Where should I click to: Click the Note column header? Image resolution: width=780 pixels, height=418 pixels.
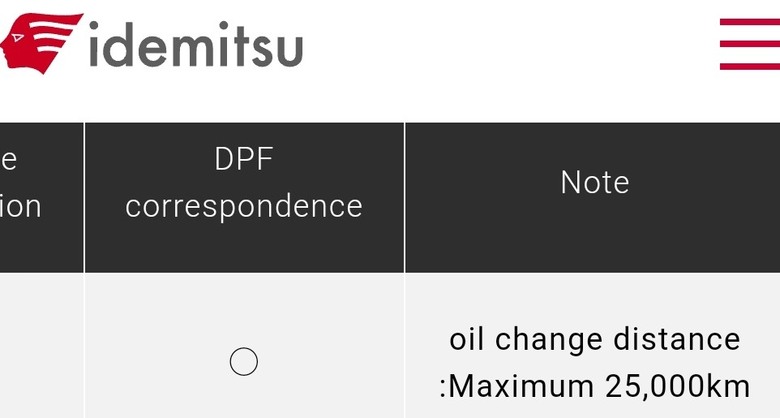pos(593,198)
